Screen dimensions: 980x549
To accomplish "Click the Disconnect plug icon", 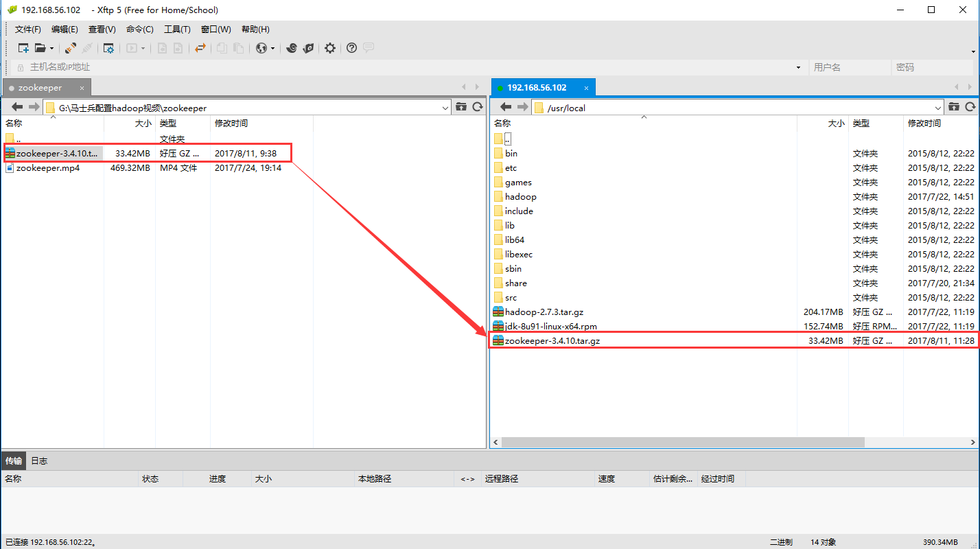I will click(87, 48).
